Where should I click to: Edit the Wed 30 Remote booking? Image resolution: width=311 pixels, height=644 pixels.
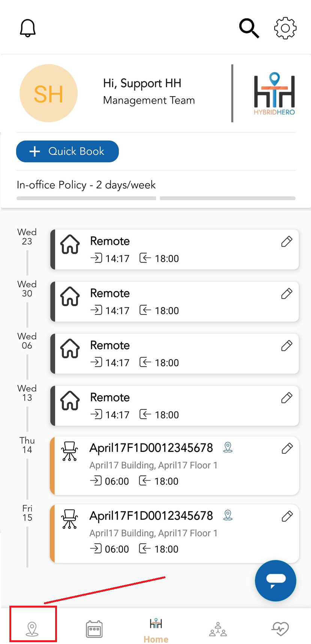coord(287,293)
